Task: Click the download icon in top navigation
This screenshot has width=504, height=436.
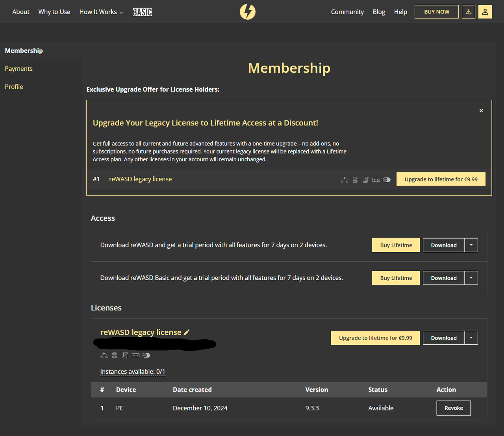Action: coord(469,12)
